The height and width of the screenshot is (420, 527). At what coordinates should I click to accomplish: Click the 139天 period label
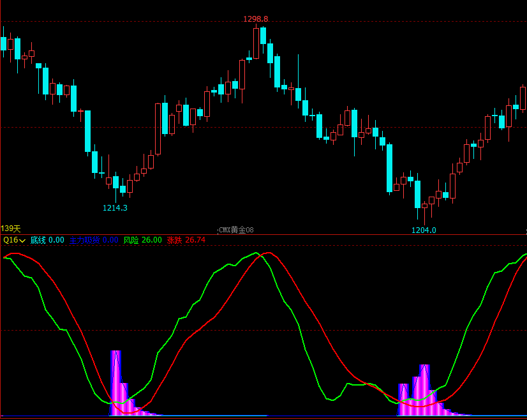[11, 229]
